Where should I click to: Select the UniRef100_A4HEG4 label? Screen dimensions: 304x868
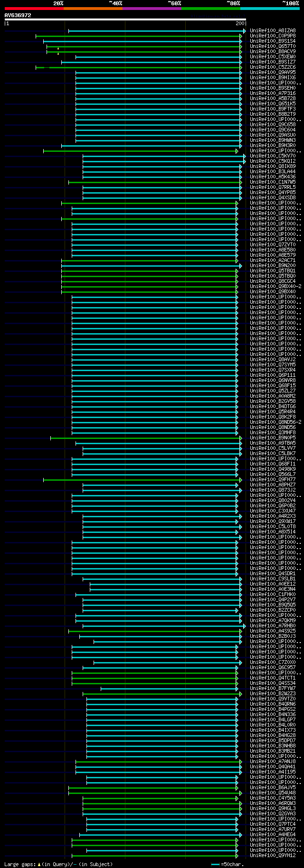[273, 835]
